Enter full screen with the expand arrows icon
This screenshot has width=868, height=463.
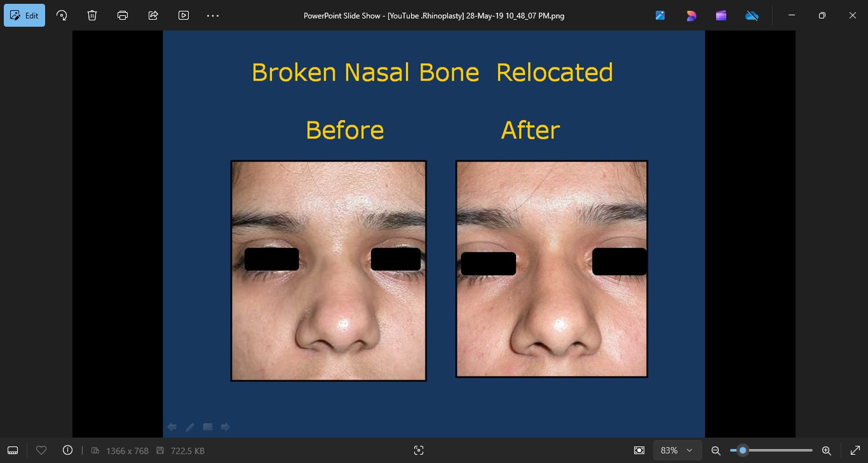click(x=855, y=450)
